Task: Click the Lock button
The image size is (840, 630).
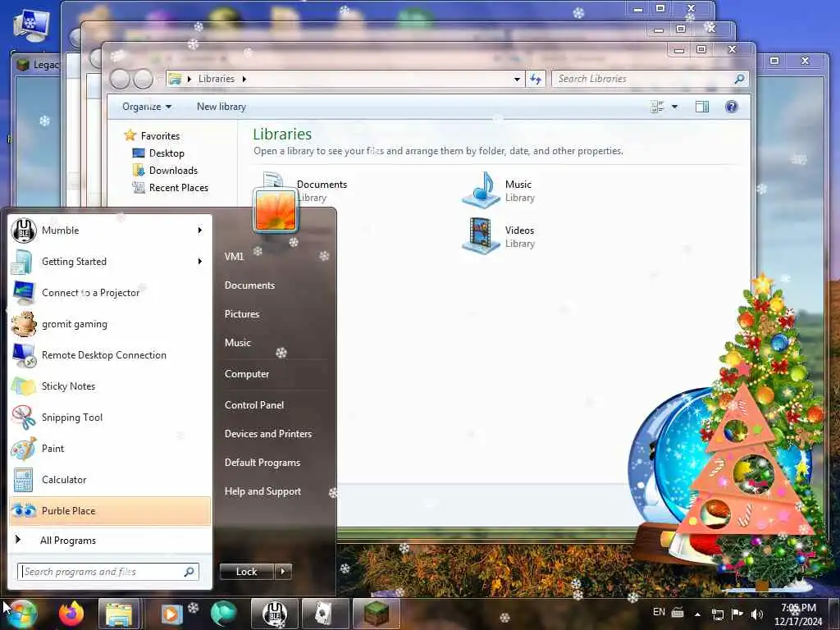Action: coord(246,572)
